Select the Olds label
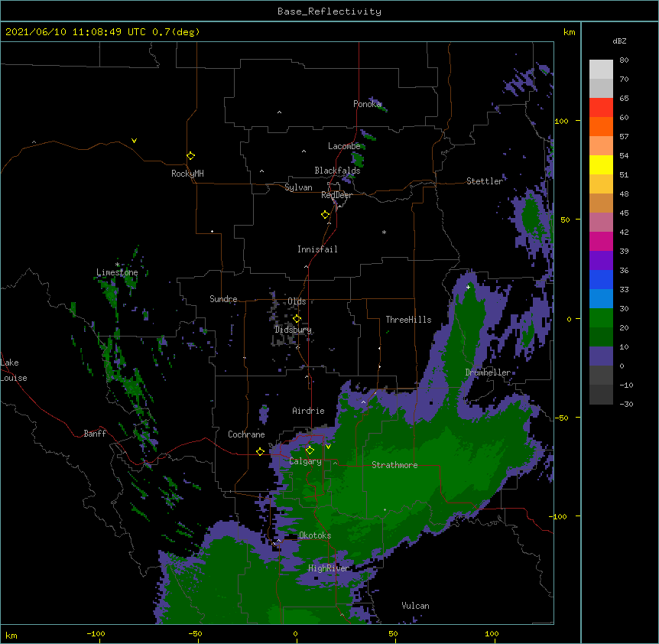The image size is (659, 644). tap(297, 301)
